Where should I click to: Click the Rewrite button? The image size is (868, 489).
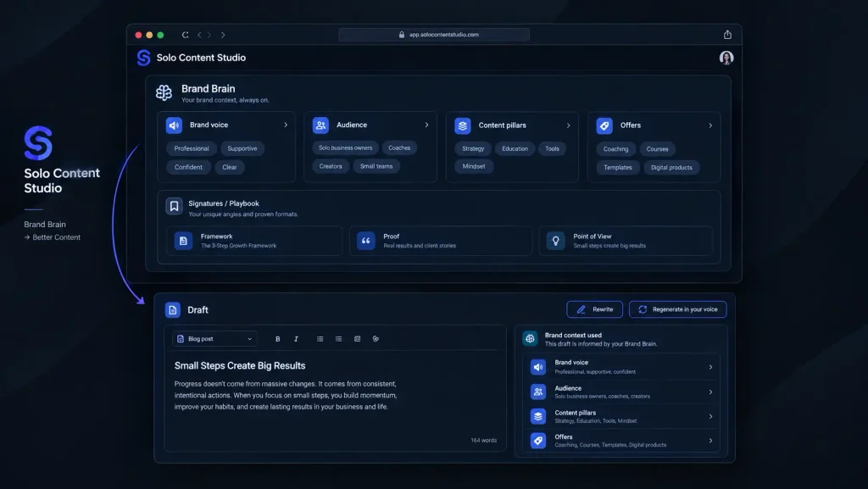[594, 310]
